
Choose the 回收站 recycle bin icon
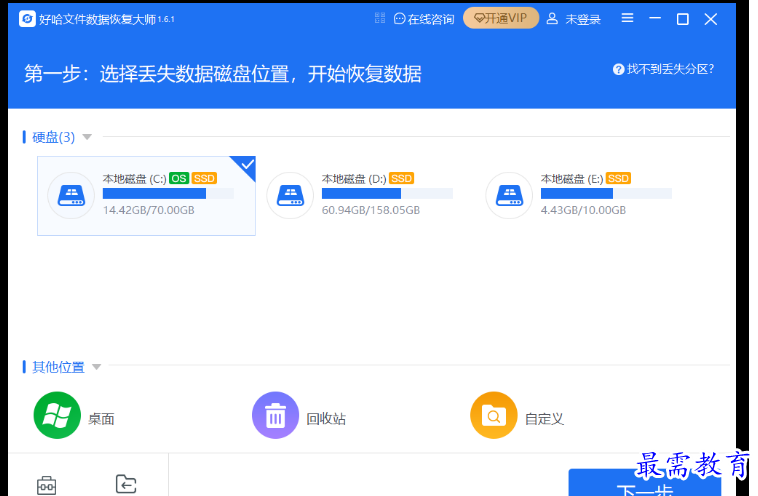pos(276,415)
